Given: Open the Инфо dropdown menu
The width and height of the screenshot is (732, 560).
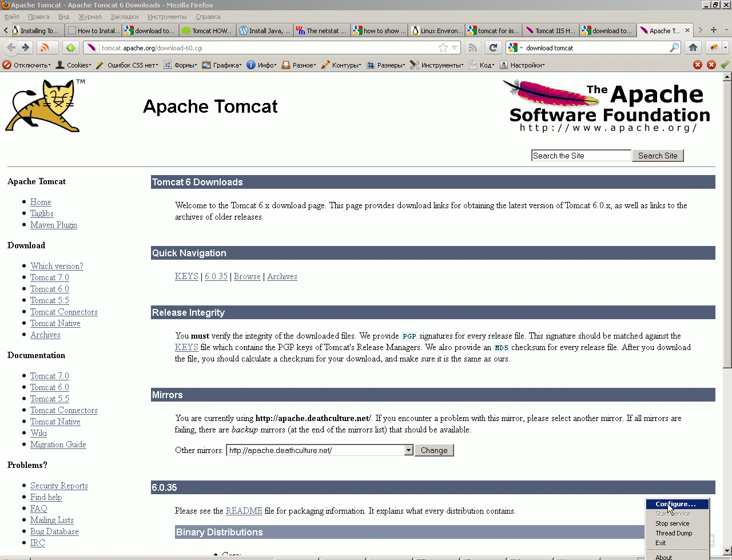Looking at the screenshot, I should (261, 65).
